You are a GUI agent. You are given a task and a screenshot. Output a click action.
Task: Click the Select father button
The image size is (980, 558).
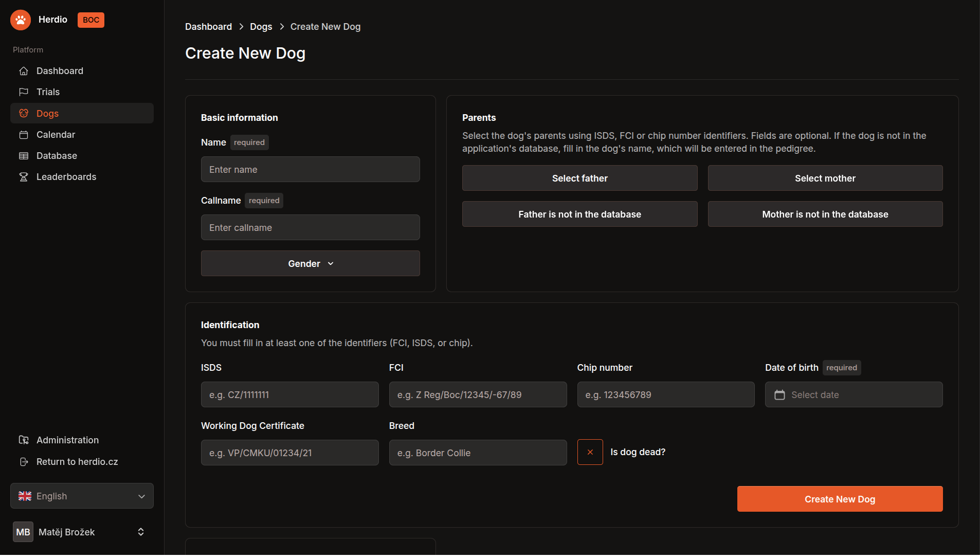pyautogui.click(x=579, y=178)
